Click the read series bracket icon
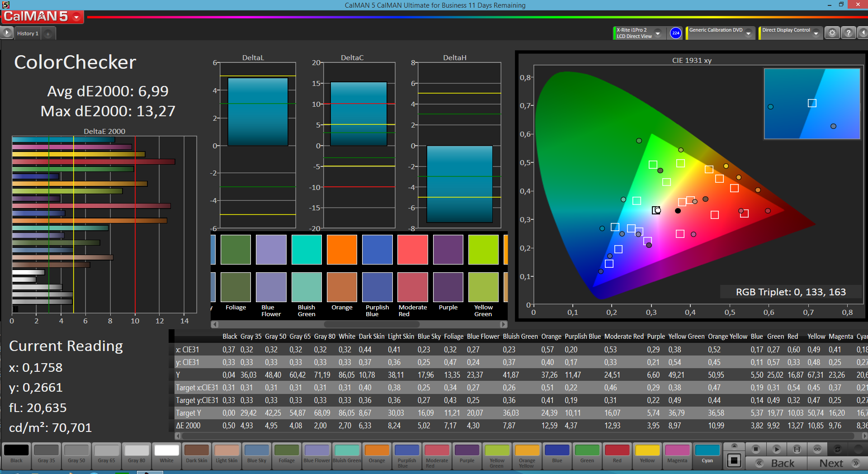 point(797,449)
